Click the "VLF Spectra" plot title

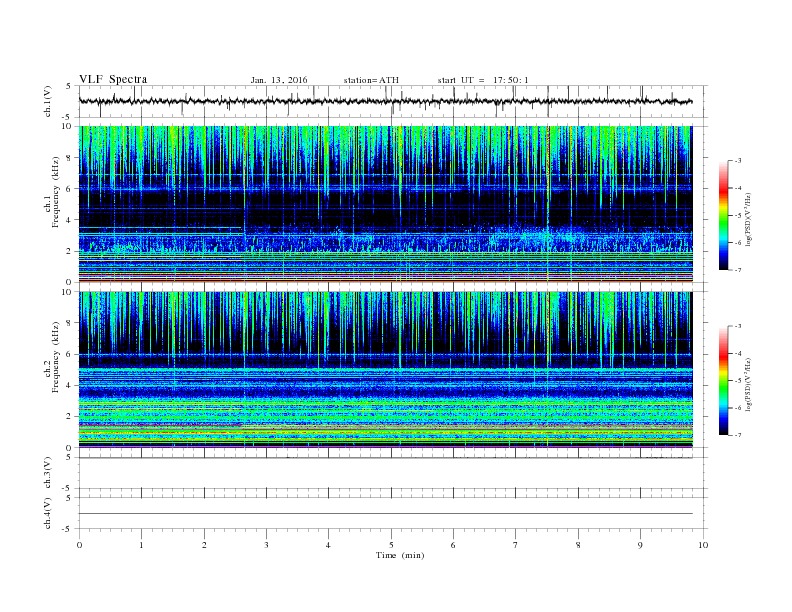point(113,79)
